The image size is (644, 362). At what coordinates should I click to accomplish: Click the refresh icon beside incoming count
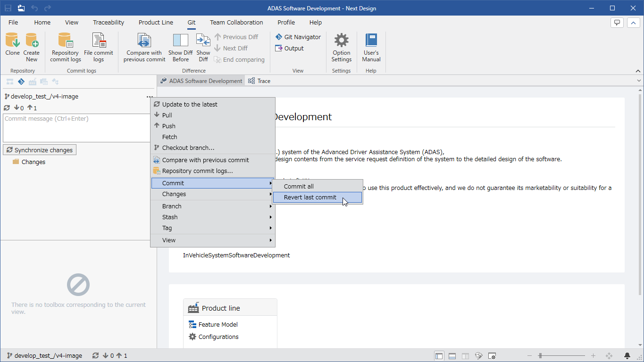7,108
